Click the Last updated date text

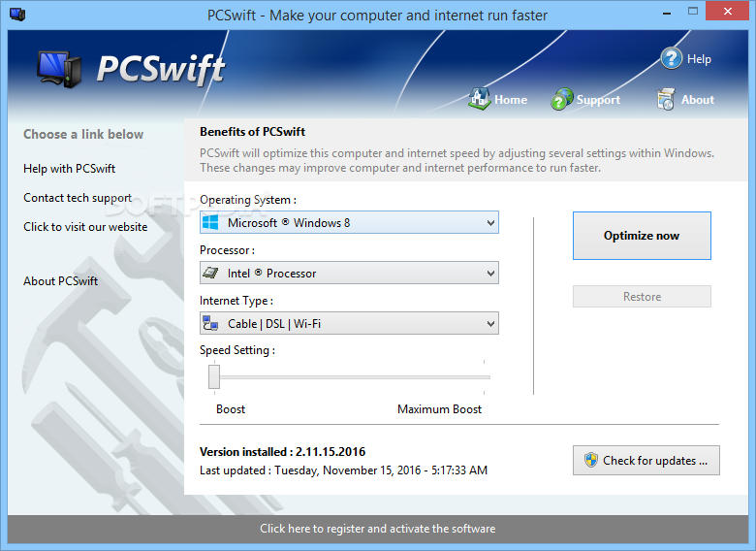click(343, 470)
